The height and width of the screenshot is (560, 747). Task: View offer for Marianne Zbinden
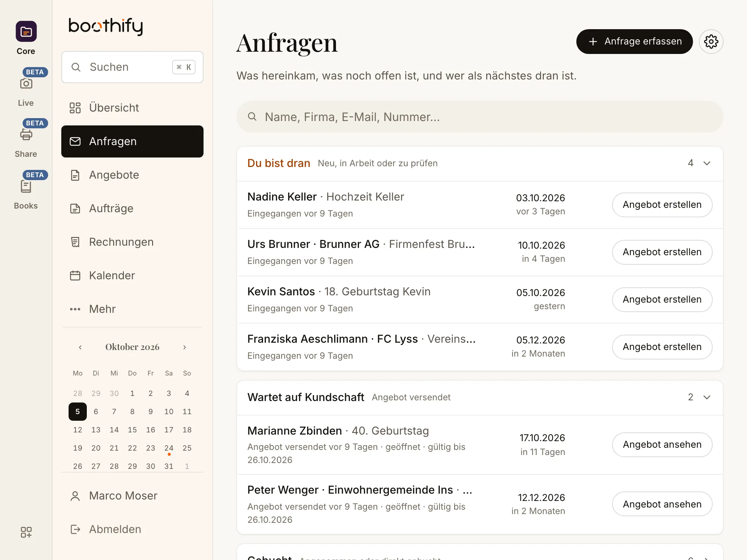pyautogui.click(x=662, y=445)
